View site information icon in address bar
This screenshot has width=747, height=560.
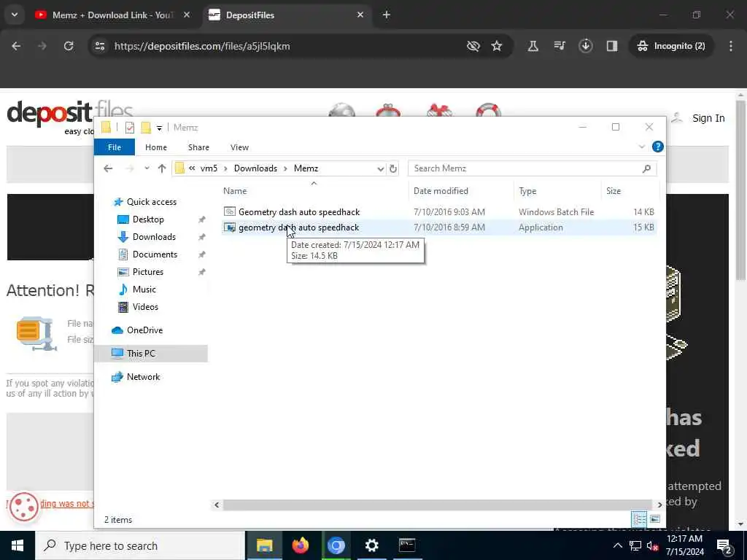99,46
